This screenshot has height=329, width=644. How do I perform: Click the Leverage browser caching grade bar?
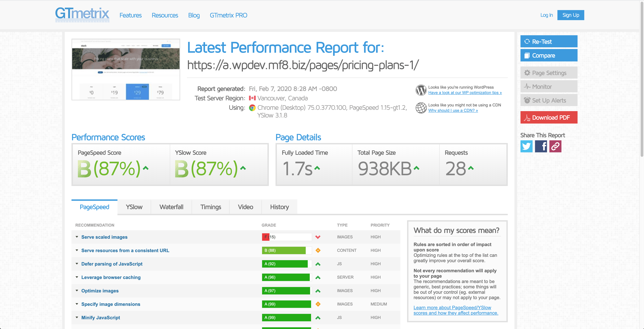point(286,277)
